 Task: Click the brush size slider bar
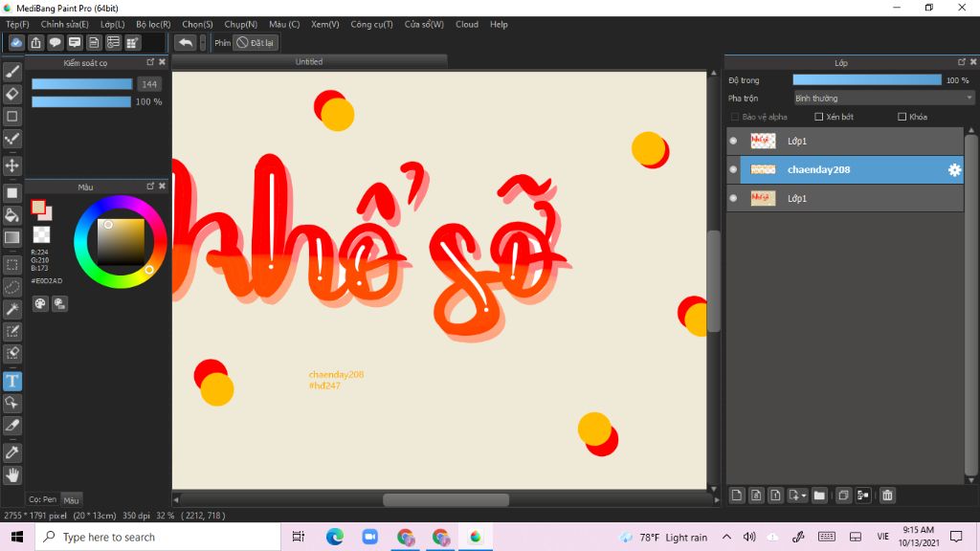(82, 84)
